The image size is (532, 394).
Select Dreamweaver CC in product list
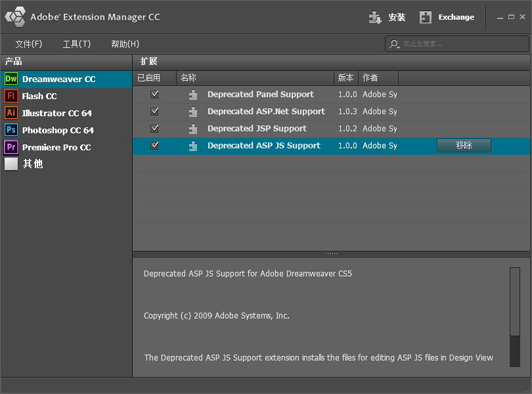coord(66,79)
